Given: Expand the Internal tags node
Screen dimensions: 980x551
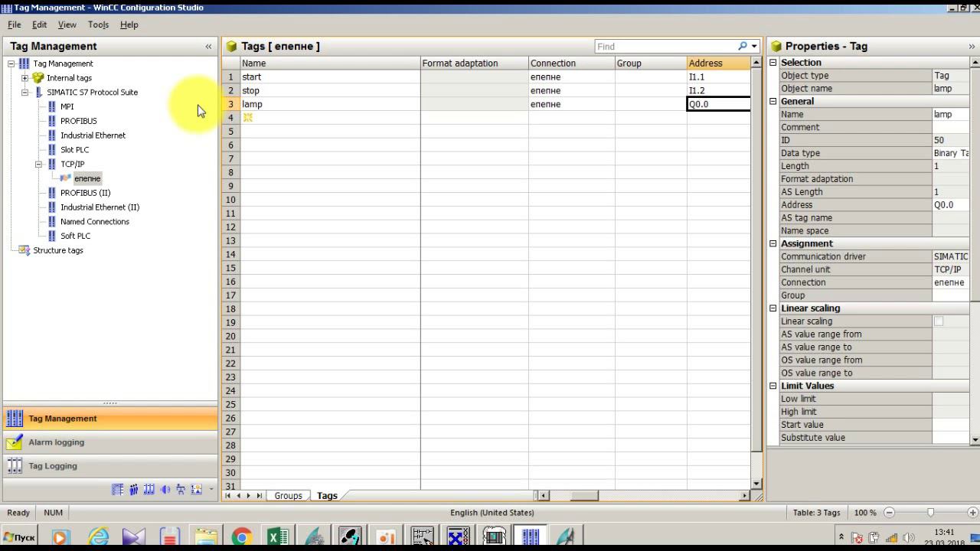Looking at the screenshot, I should 24,78.
